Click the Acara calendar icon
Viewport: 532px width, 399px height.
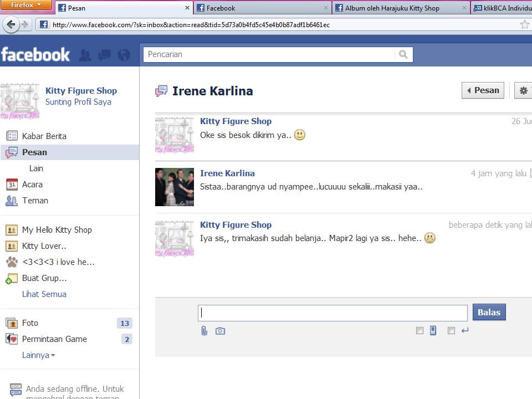pyautogui.click(x=12, y=185)
